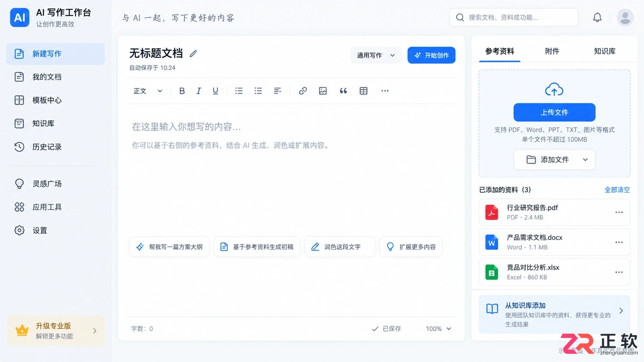The height and width of the screenshot is (362, 644).
Task: Open more options for 产品需求文档.docx
Action: coord(619,242)
